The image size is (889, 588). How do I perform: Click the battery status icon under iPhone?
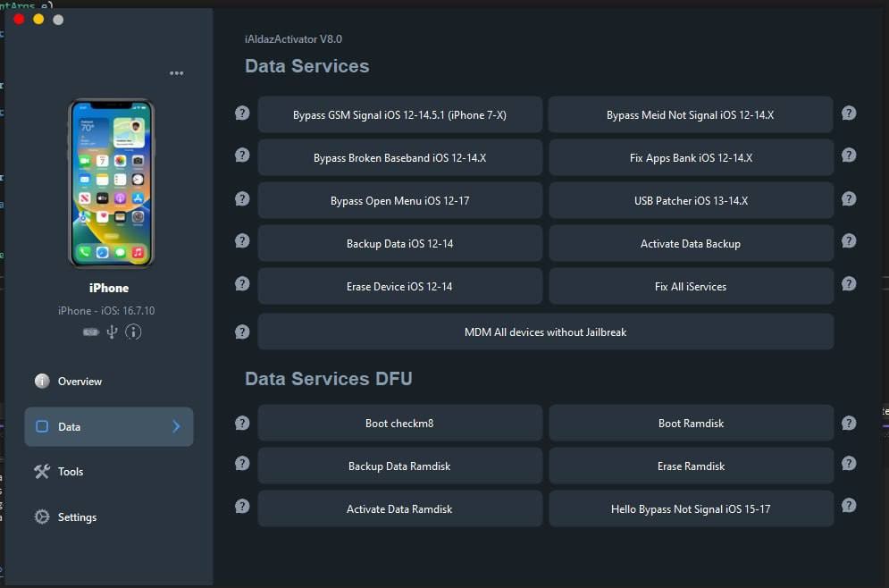(91, 332)
